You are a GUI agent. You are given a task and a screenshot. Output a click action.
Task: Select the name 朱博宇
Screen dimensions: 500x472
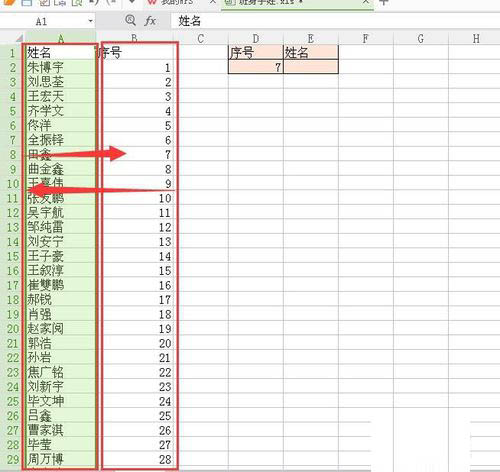pos(45,67)
